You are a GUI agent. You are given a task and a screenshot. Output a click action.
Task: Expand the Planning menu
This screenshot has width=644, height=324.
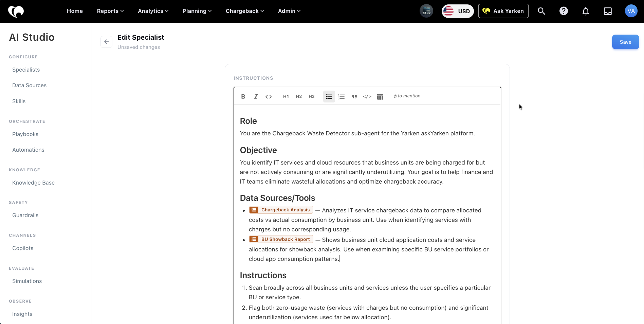click(197, 11)
